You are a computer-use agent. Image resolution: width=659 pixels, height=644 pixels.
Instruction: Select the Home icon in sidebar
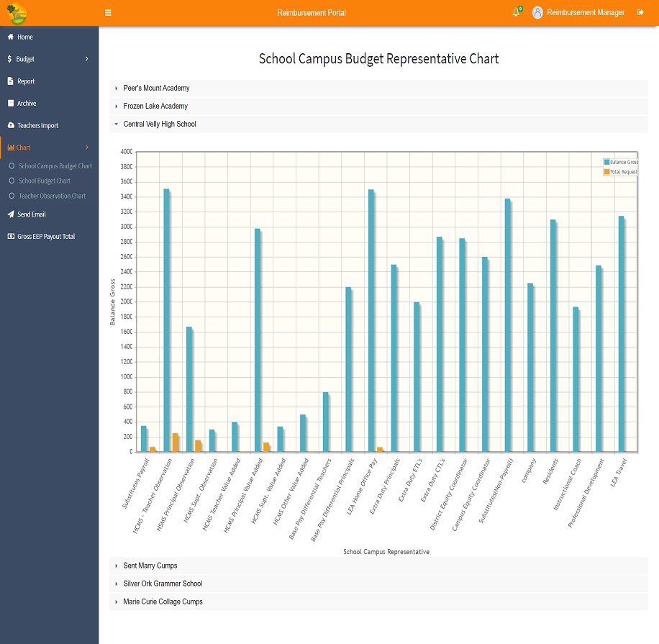point(10,37)
